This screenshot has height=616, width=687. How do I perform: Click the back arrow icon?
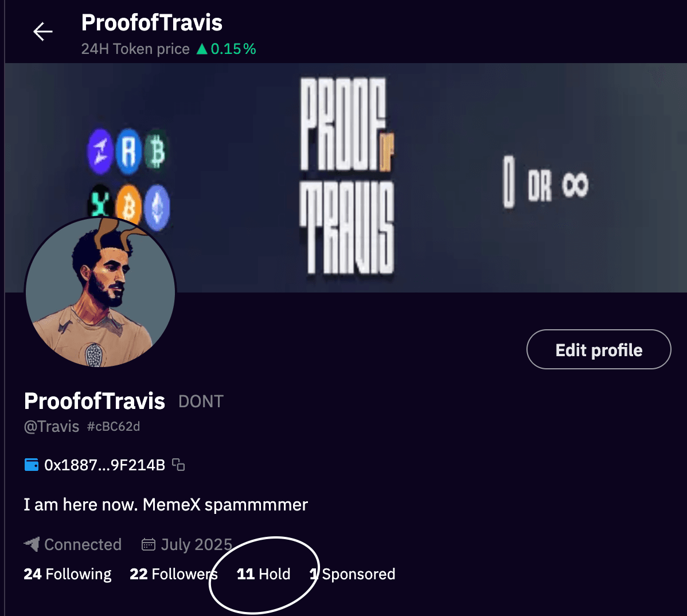(43, 32)
